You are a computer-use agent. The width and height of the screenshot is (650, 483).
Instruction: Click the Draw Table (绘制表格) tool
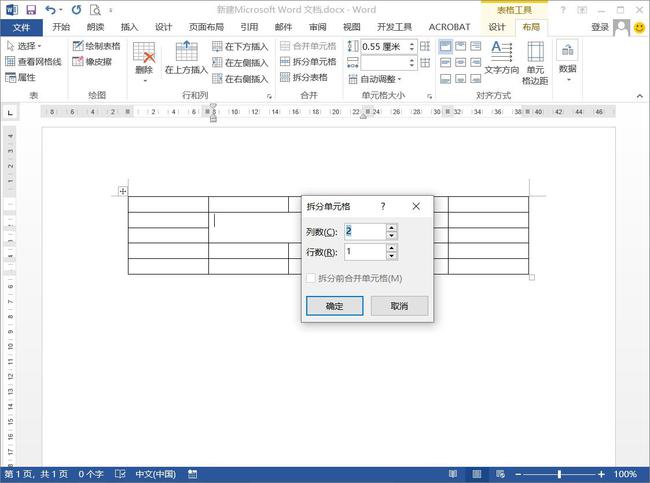[96, 46]
